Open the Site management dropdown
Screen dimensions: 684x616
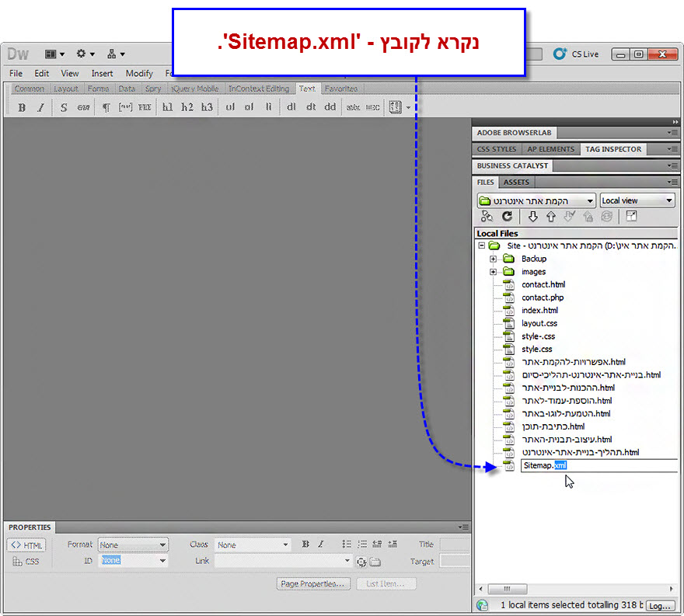116,54
